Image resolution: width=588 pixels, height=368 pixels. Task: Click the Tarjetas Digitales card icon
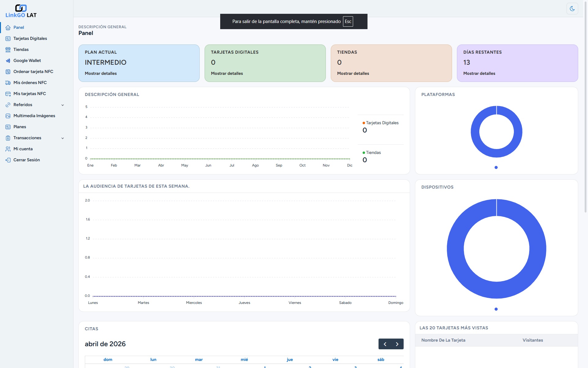pyautogui.click(x=8, y=39)
